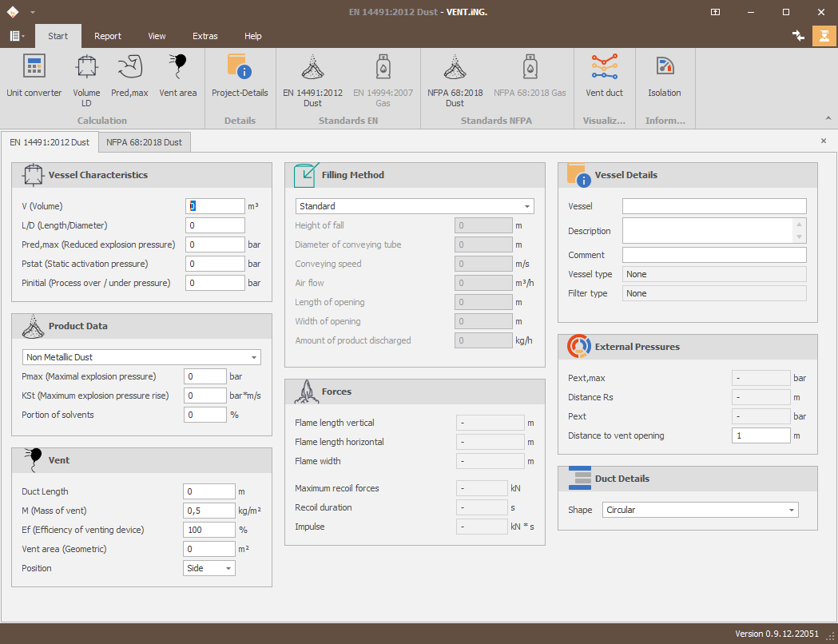This screenshot has height=644, width=838.
Task: Switch to the Start ribbon tab
Action: (x=58, y=36)
